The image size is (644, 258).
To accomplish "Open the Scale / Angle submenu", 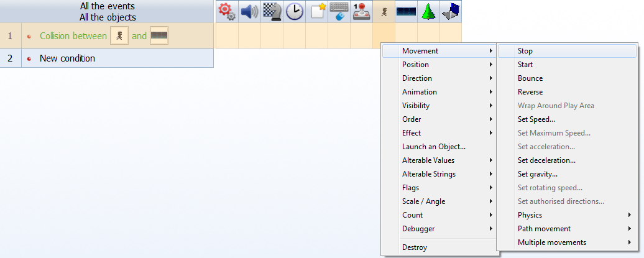I will [x=439, y=201].
